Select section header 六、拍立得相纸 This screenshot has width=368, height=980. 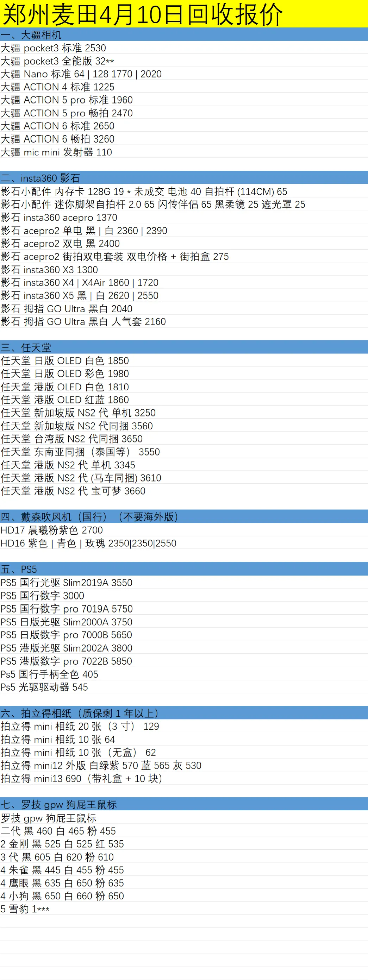(184, 713)
